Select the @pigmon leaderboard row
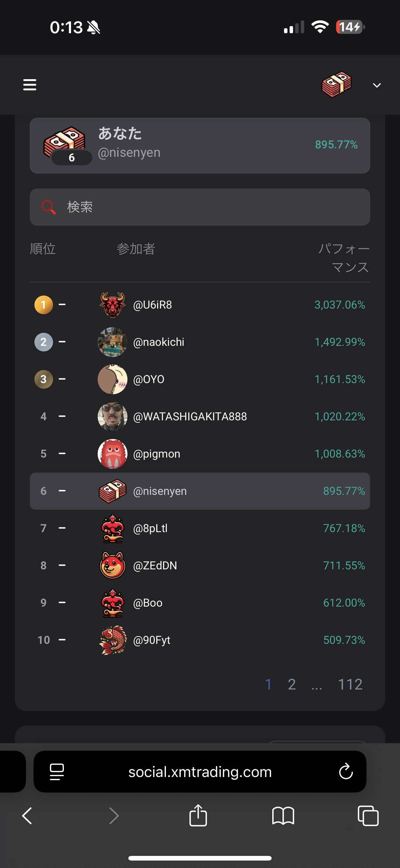The image size is (400, 868). point(200,454)
